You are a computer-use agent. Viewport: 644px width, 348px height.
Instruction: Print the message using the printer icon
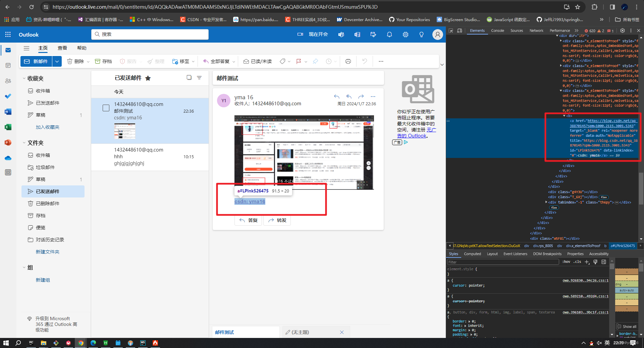tap(348, 61)
